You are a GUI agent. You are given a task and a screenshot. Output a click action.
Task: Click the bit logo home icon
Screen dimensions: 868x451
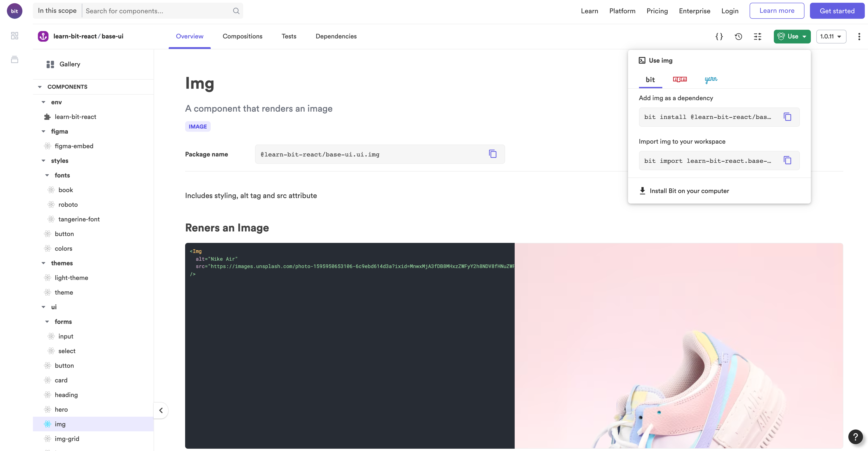tap(14, 11)
